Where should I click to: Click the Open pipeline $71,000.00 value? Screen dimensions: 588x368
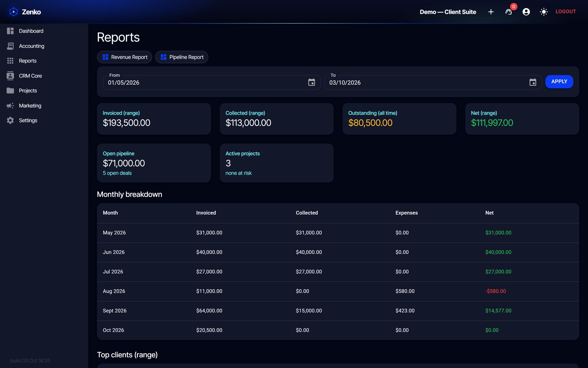point(124,163)
